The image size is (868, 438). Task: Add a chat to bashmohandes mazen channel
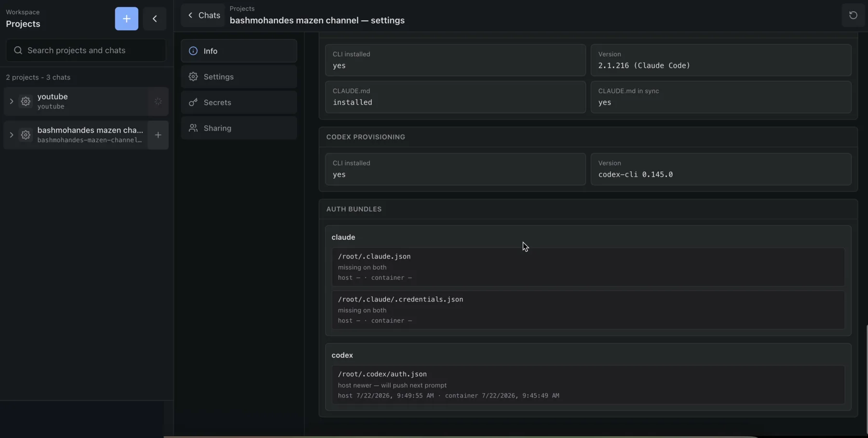coord(158,135)
